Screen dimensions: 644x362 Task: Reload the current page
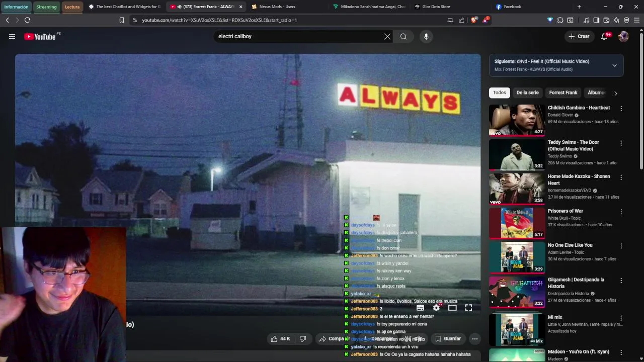point(27,20)
